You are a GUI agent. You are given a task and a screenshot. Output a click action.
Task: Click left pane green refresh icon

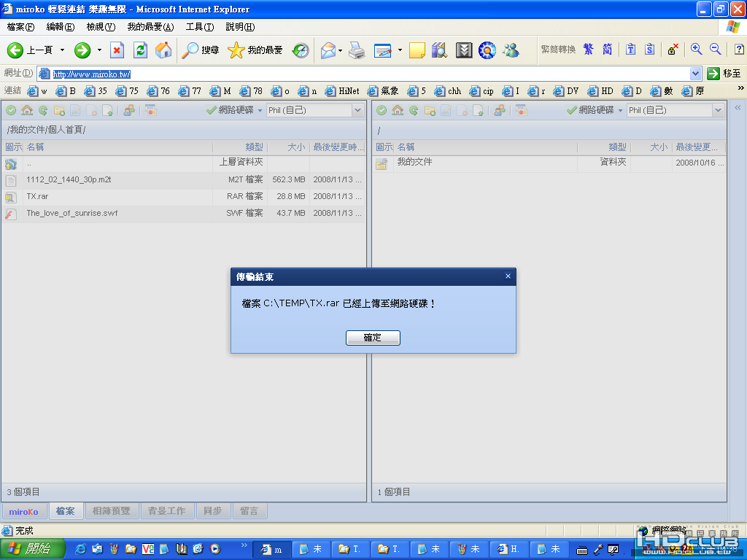43,111
